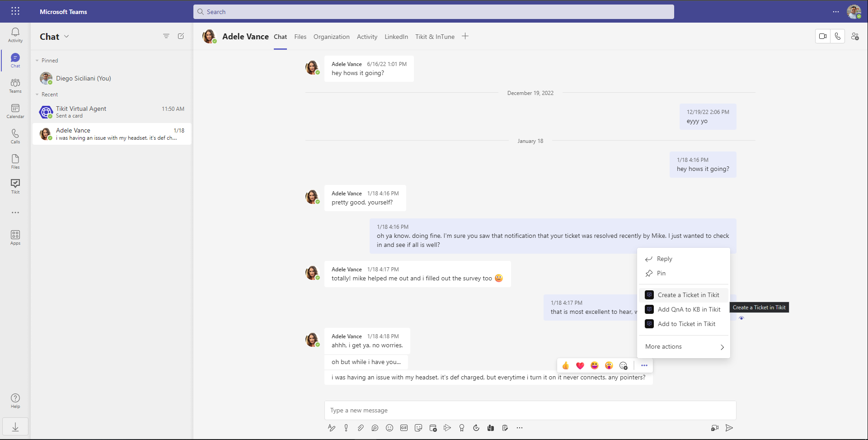Screen dimensions: 868x440
Task: Attach a file in the compose toolbar
Action: coord(361,428)
